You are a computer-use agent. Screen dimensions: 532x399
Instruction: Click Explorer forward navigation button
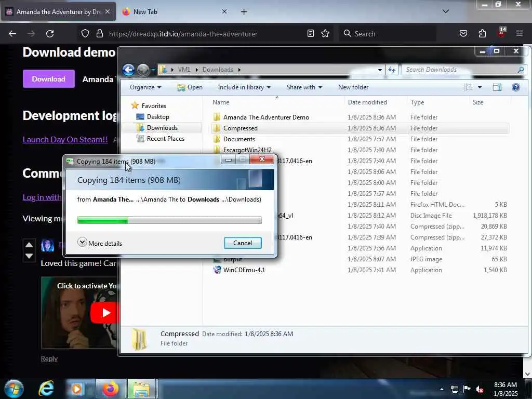[143, 70]
